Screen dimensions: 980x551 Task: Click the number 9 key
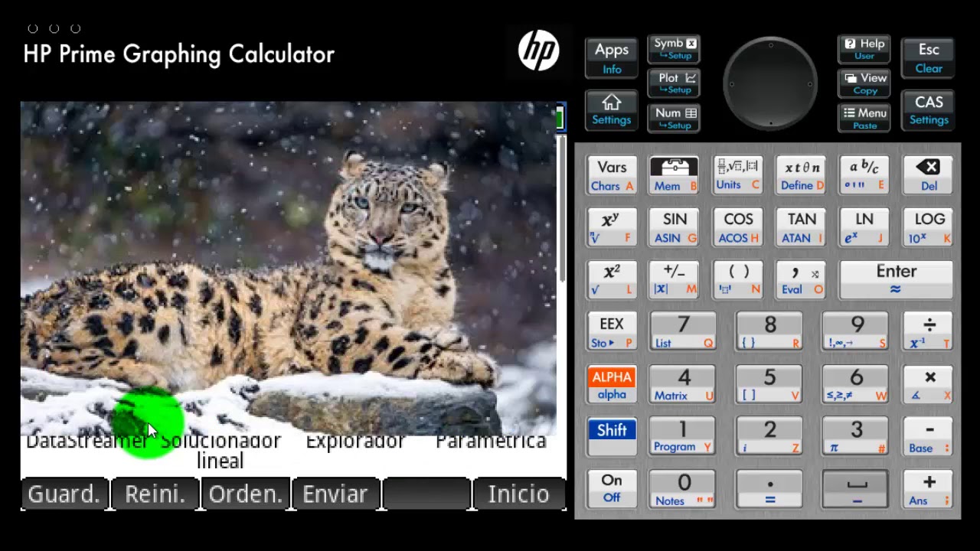pos(856,332)
